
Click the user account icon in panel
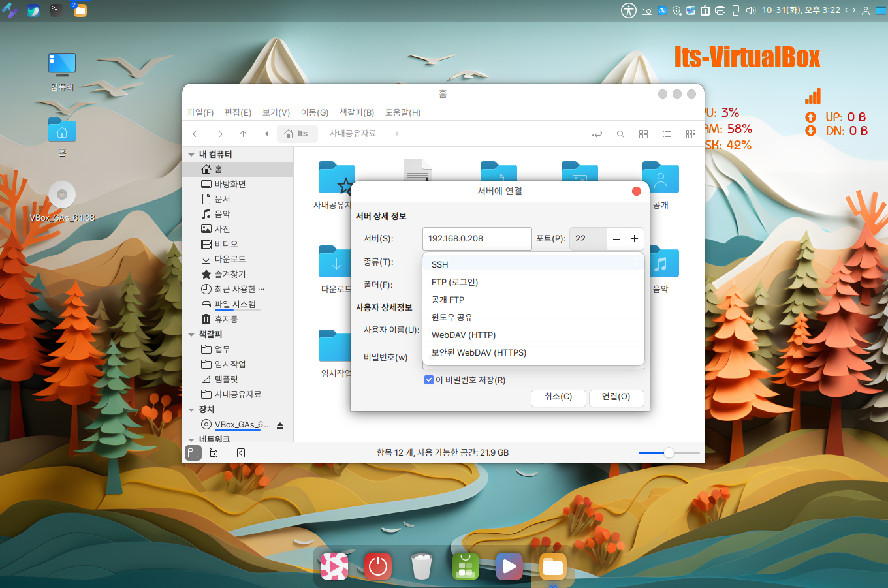pos(866,10)
